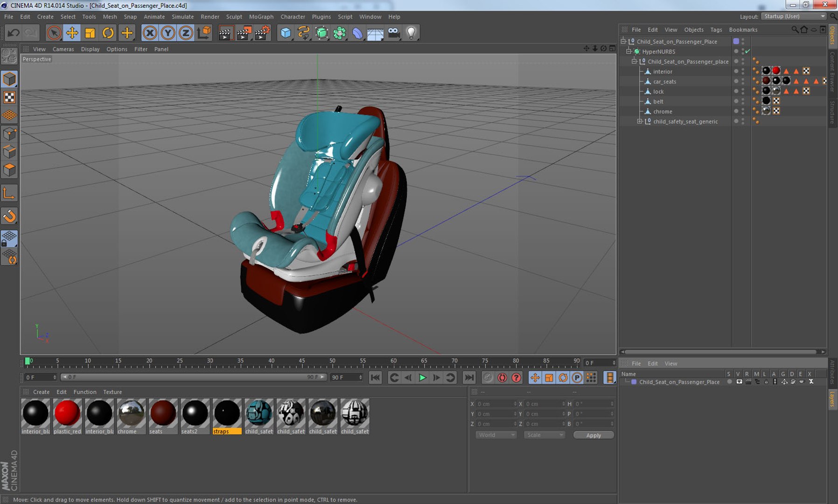838x504 pixels.
Task: Select the Rotate tool in top toolbar
Action: [x=108, y=33]
